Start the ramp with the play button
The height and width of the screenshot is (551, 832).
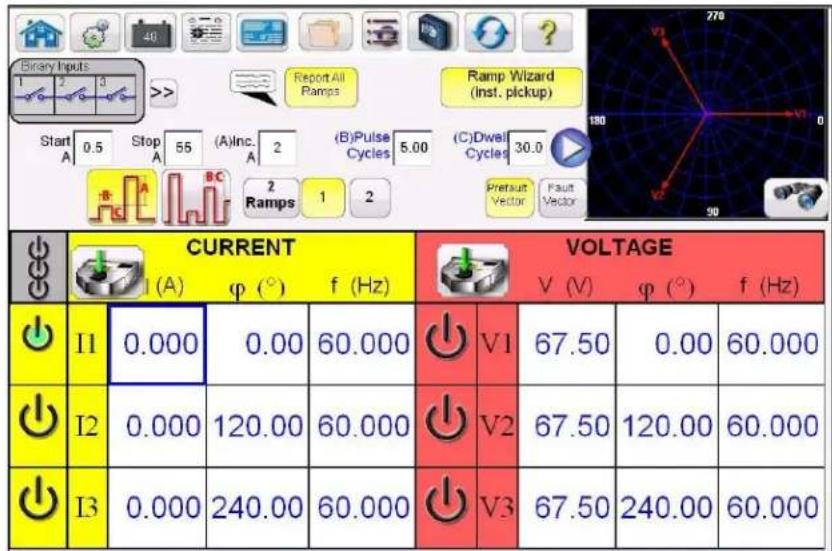[570, 148]
